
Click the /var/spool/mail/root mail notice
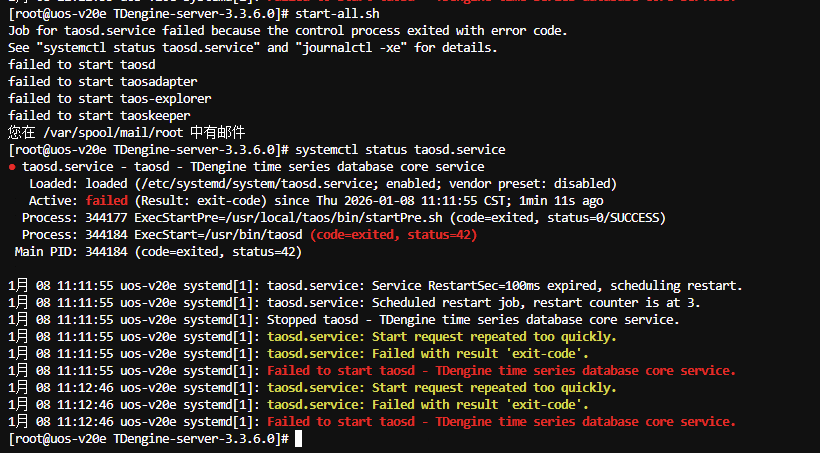127,132
